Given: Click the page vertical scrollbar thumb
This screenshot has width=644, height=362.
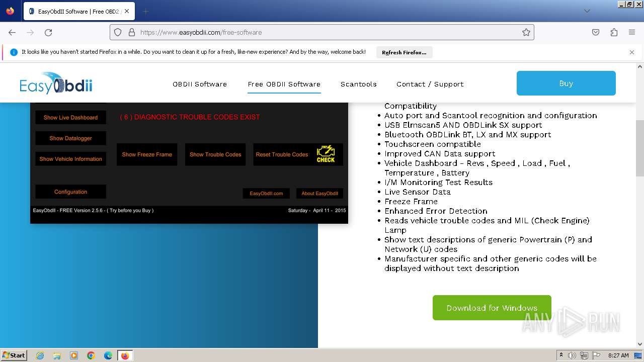Looking at the screenshot, I should click(640, 148).
